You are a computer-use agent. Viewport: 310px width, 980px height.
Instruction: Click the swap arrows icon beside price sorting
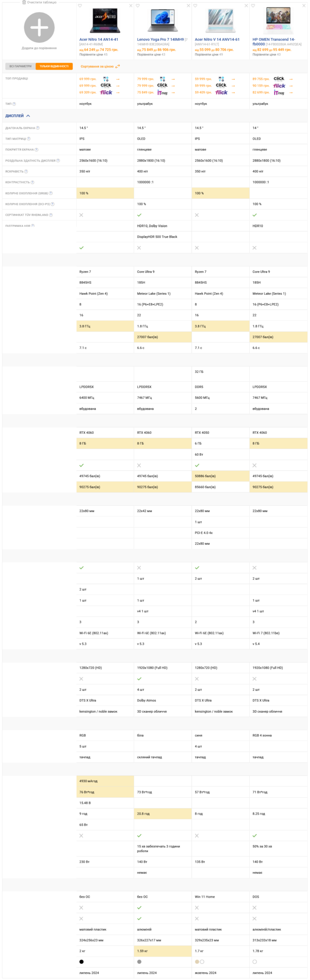pos(118,66)
